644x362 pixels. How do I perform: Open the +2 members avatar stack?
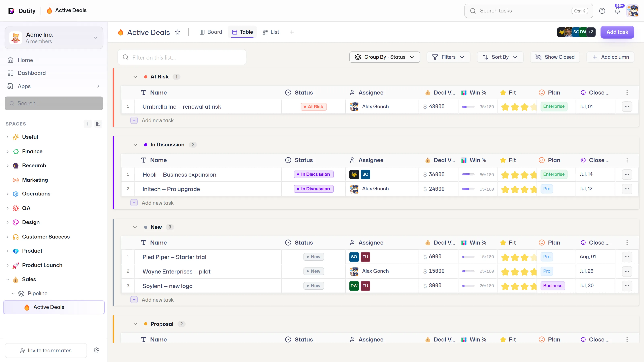tap(591, 32)
